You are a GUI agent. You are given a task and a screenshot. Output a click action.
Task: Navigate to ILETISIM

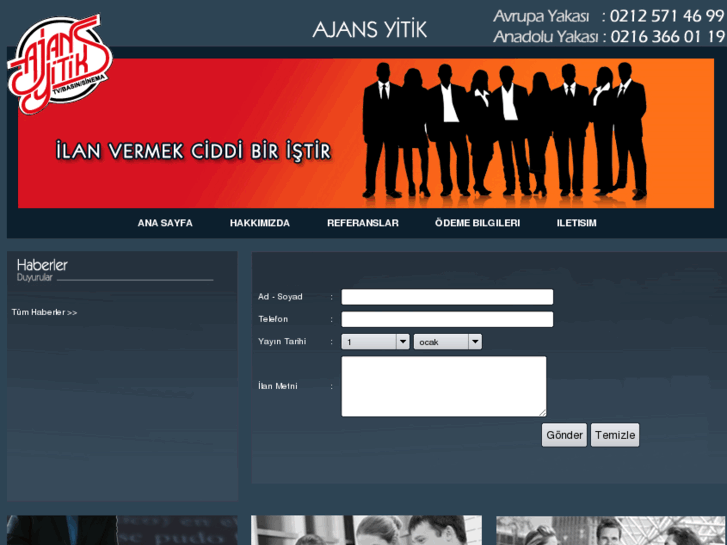576,223
